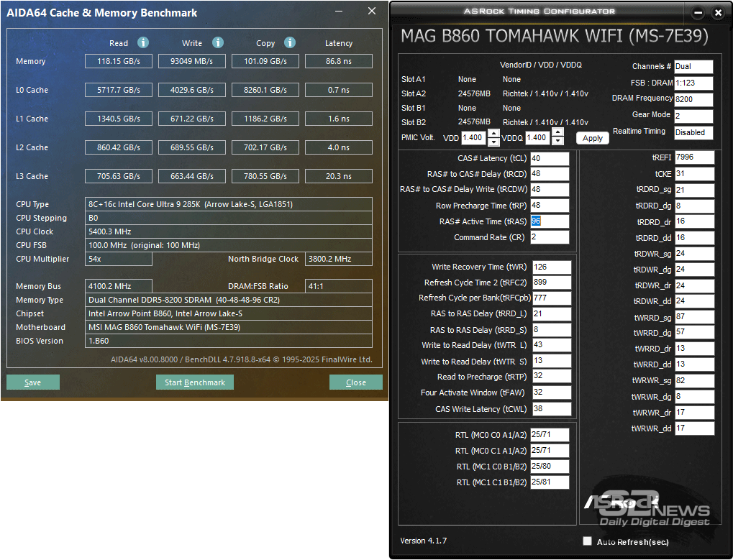Click the tWTR_L field showing 43
The image size is (733, 560).
(552, 345)
